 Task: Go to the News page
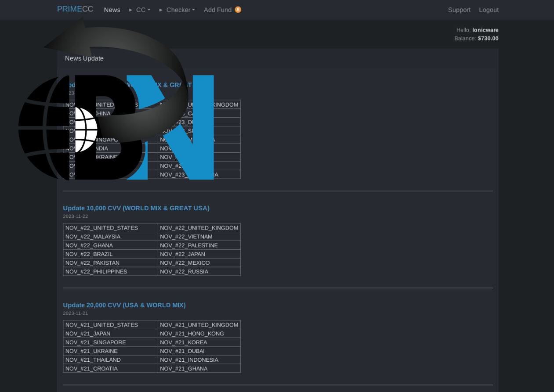pyautogui.click(x=112, y=10)
